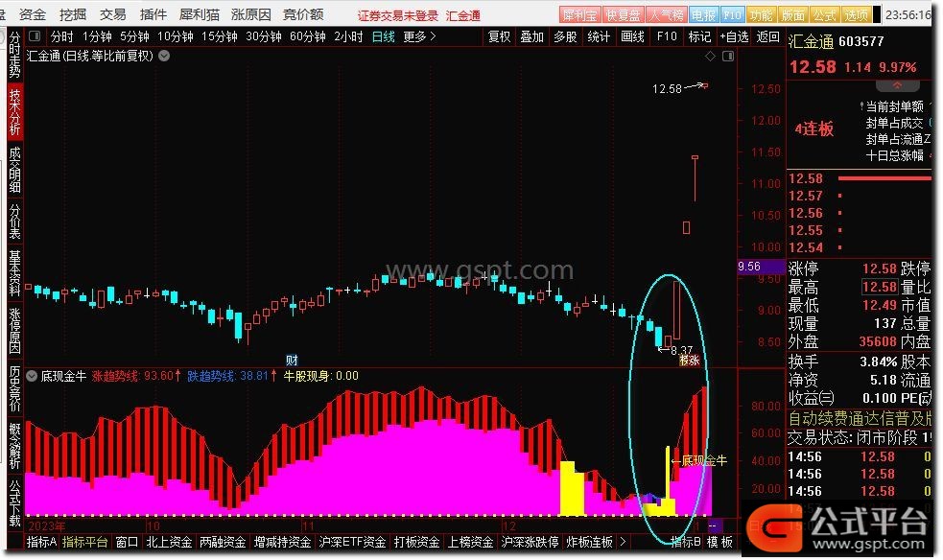
Task: Click F10 in the chart toolbar
Action: tap(667, 36)
